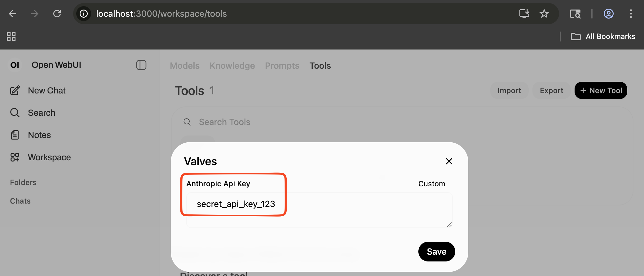This screenshot has width=644, height=276.
Task: Open Notes from the sidebar
Action: pyautogui.click(x=39, y=135)
